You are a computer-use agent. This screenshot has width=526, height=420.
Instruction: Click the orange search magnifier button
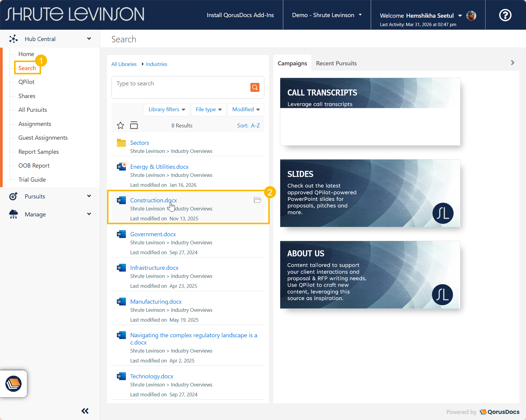pyautogui.click(x=255, y=87)
